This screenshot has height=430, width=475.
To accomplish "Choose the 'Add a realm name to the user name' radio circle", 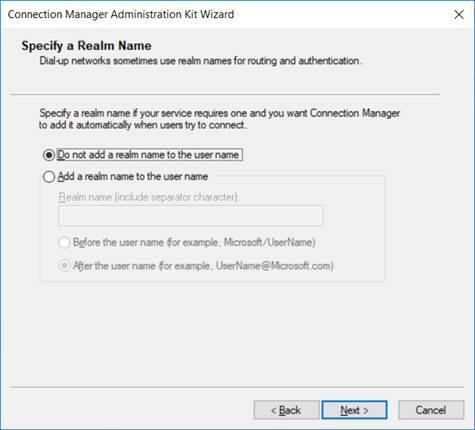I will pyautogui.click(x=49, y=177).
